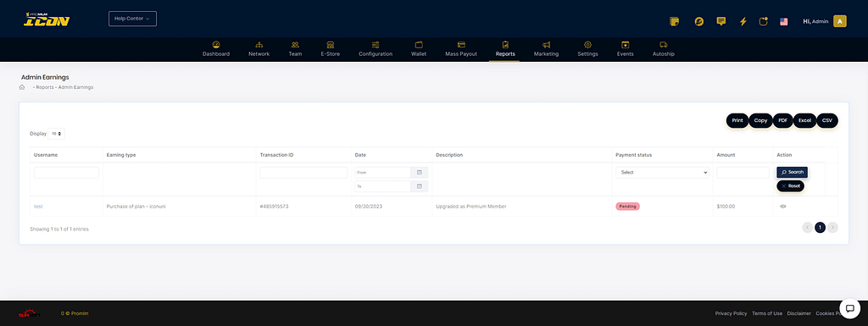This screenshot has height=326, width=868.
Task: Click the Username column header
Action: pos(46,155)
